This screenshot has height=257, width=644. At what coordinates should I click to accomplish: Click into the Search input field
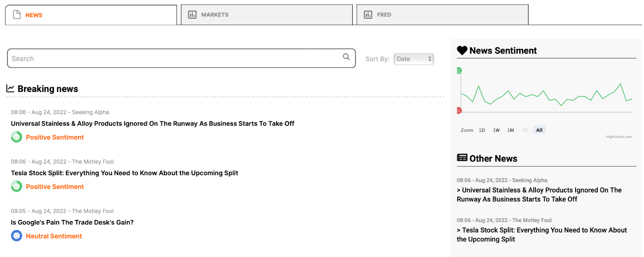pos(173,58)
